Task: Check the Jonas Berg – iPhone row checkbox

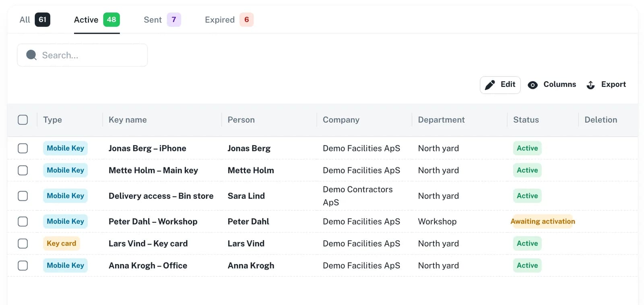Action: (x=23, y=148)
